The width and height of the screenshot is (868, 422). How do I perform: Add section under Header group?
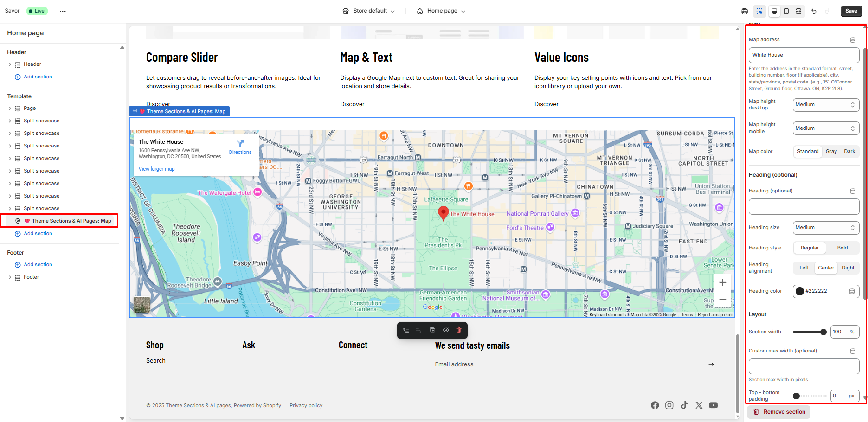[x=33, y=77]
